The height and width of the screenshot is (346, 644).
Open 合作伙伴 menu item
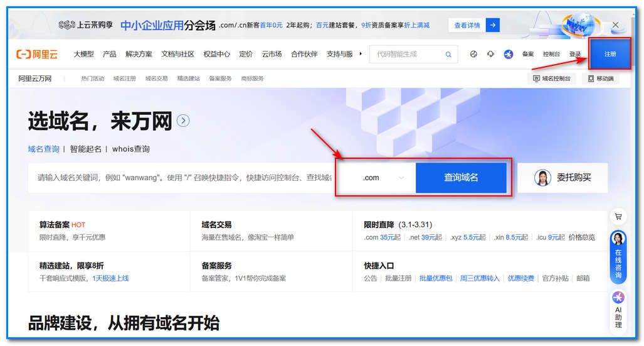pos(304,54)
